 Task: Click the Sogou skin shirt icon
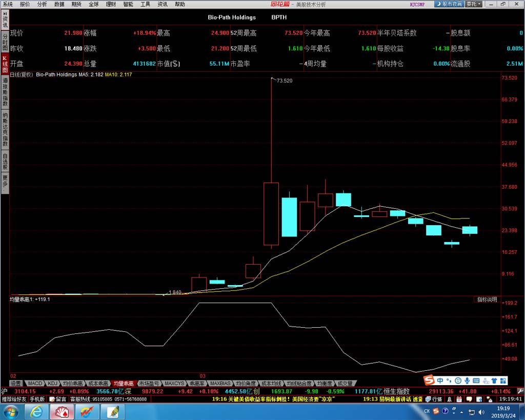[x=494, y=381]
